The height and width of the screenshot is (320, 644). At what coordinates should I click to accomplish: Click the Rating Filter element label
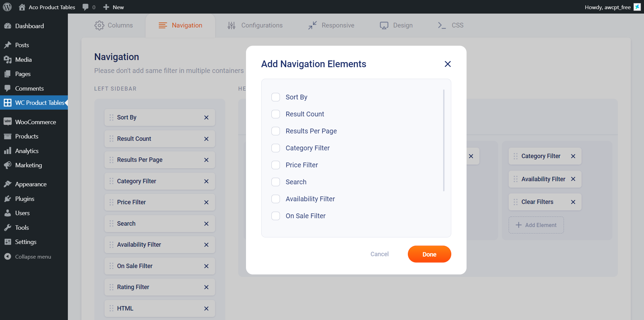coord(133,287)
